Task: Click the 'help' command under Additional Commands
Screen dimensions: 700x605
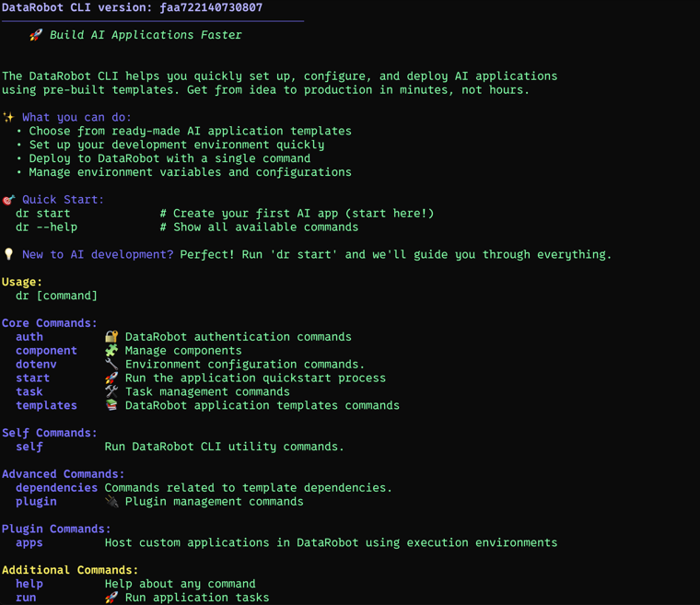Action: tap(29, 584)
